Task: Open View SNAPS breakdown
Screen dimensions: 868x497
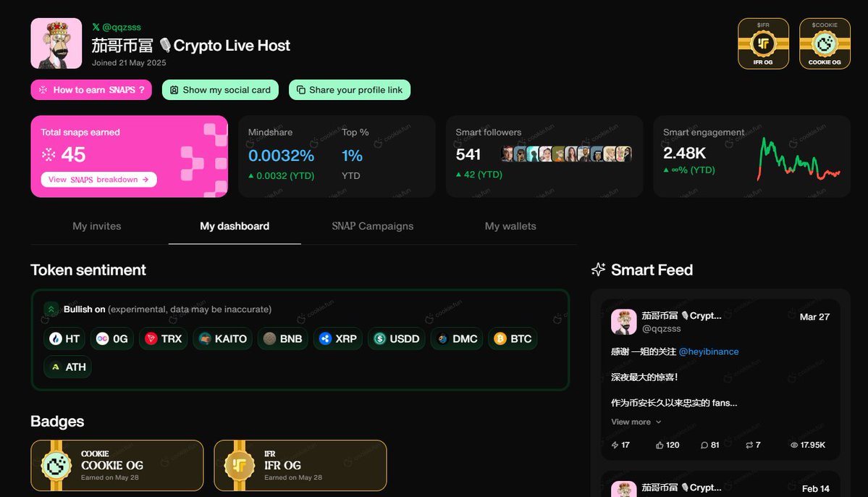Action: pyautogui.click(x=98, y=180)
